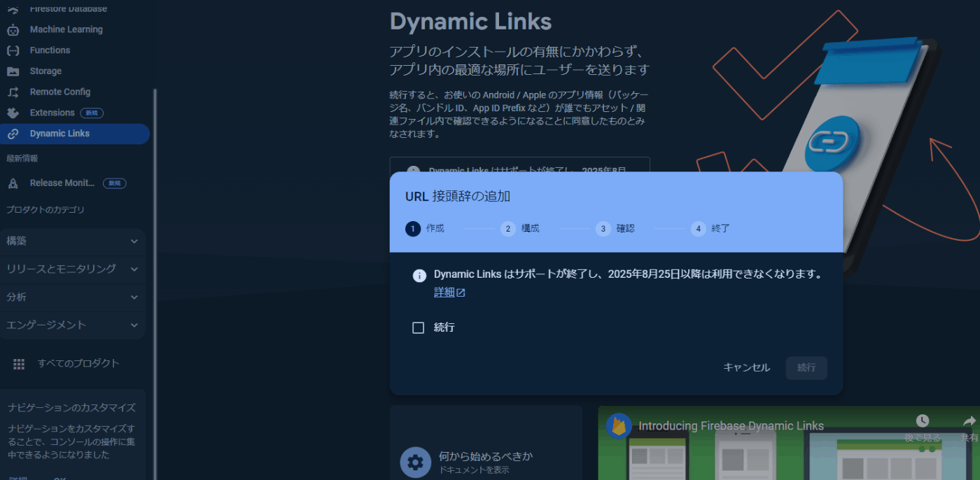Click the info icon in the dialog
Viewport: 980px width, 480px height.
(x=419, y=275)
